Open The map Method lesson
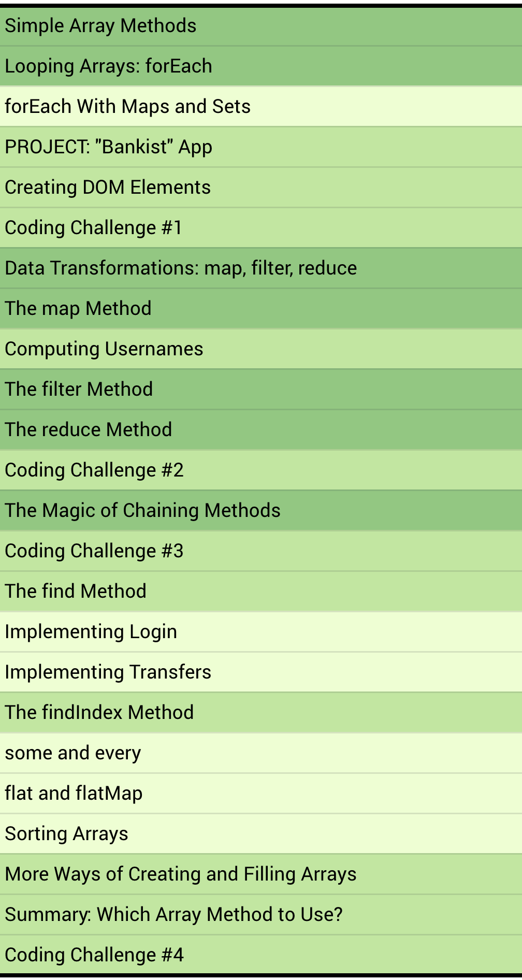522x980 pixels. 78,309
